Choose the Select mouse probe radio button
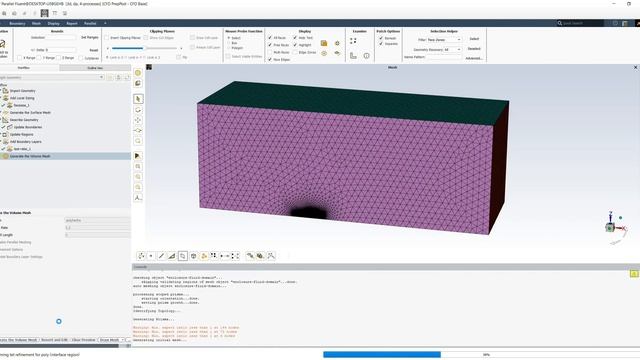The height and width of the screenshot is (360, 640). [x=229, y=38]
